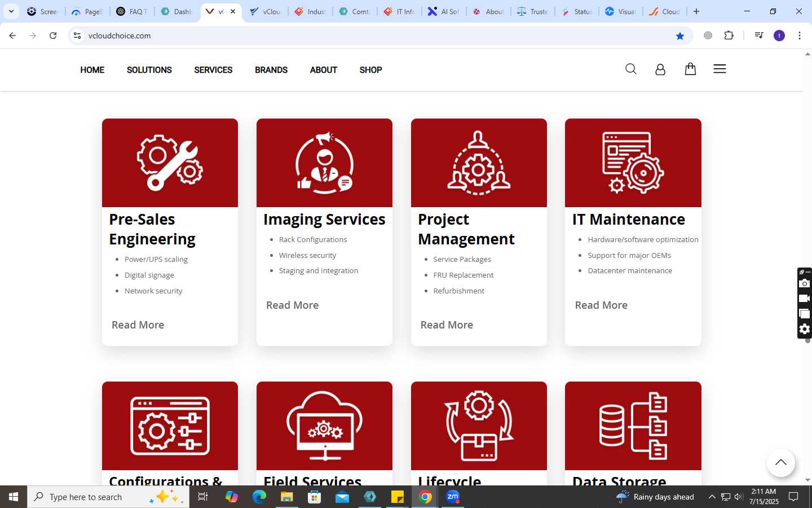Switch to the FAQ browser tab
The height and width of the screenshot is (508, 812).
tap(131, 11)
